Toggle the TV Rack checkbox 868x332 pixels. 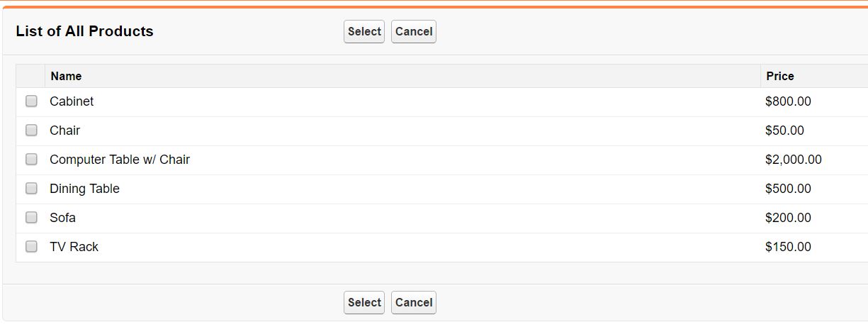point(31,247)
